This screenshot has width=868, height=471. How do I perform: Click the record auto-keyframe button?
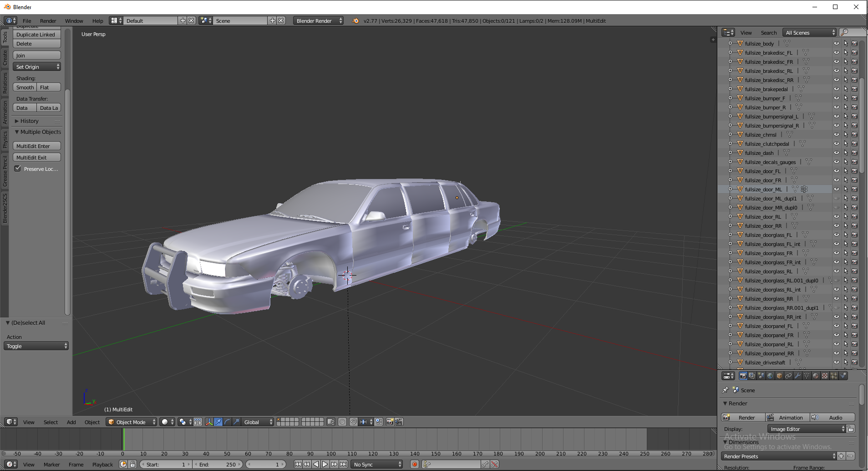coord(414,464)
